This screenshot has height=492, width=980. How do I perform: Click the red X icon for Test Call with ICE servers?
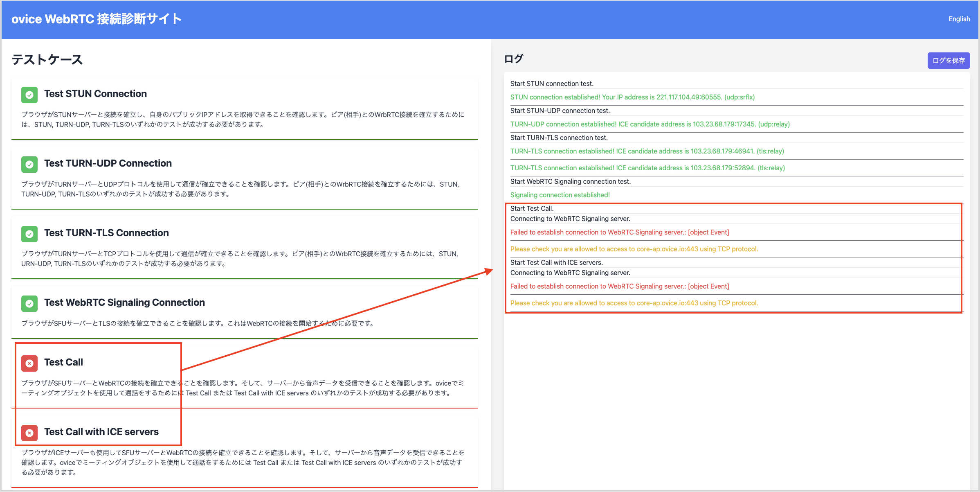click(29, 432)
